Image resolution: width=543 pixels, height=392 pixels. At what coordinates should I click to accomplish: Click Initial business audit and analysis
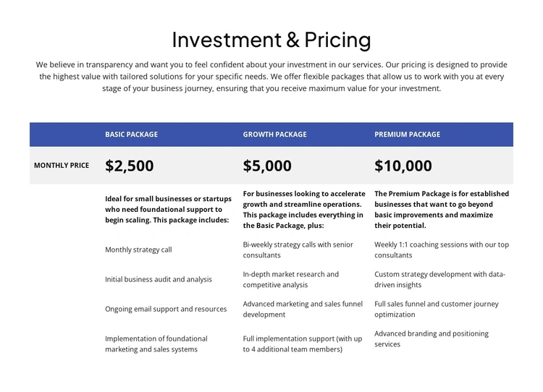point(159,280)
